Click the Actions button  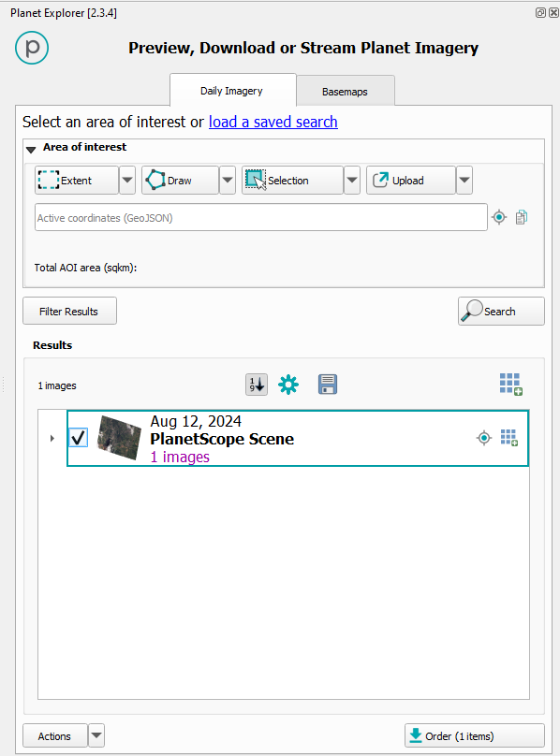click(54, 736)
